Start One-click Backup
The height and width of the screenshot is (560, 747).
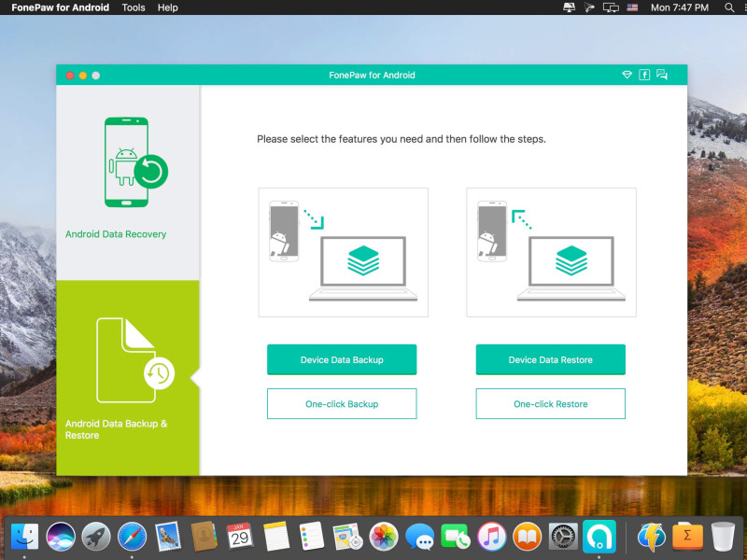click(342, 404)
